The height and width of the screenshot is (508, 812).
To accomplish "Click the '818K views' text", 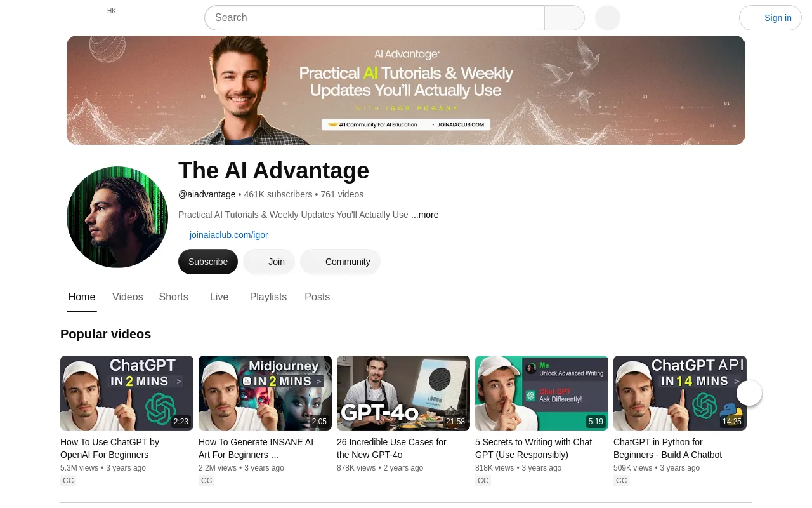I will tap(495, 468).
